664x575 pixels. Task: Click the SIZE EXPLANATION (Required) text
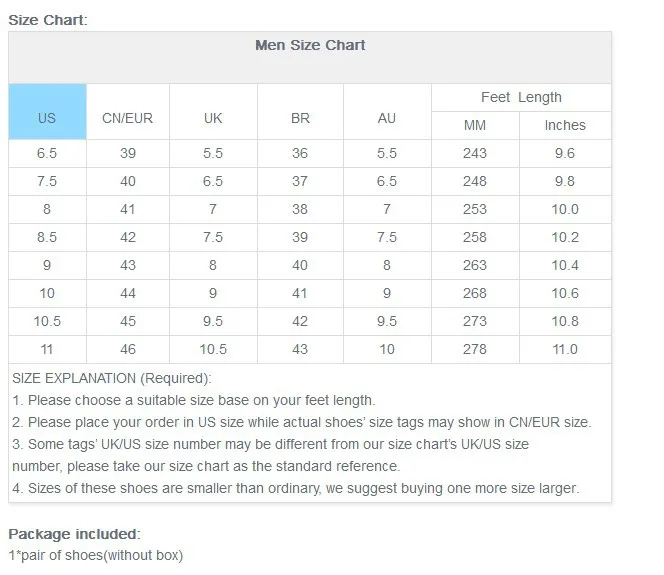pyautogui.click(x=112, y=378)
